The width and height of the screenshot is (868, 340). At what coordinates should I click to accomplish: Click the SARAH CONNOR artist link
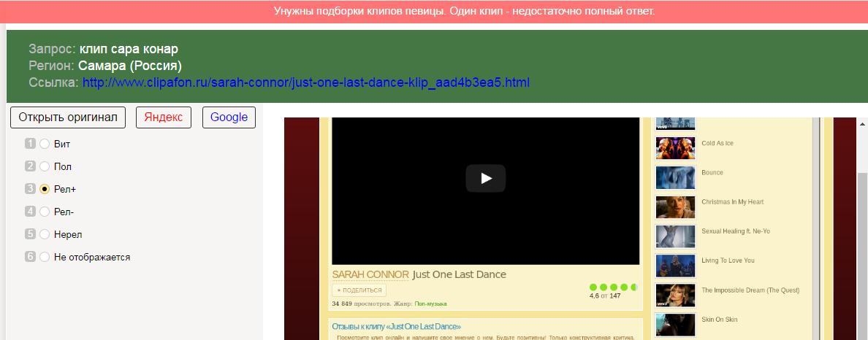[x=370, y=275]
